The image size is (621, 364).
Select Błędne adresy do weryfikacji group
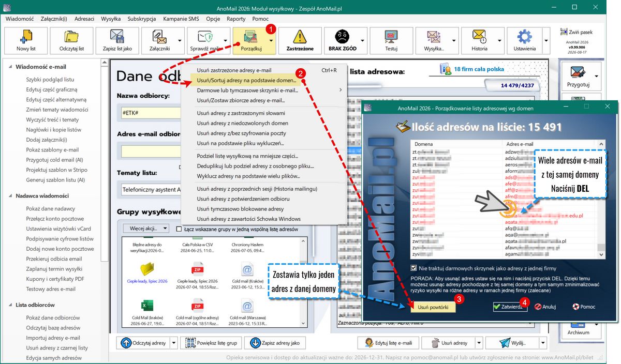click(x=147, y=247)
